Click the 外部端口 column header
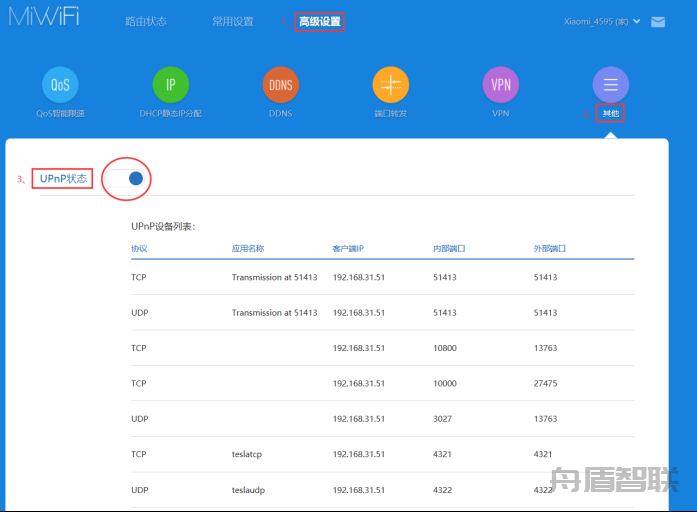 (x=550, y=248)
